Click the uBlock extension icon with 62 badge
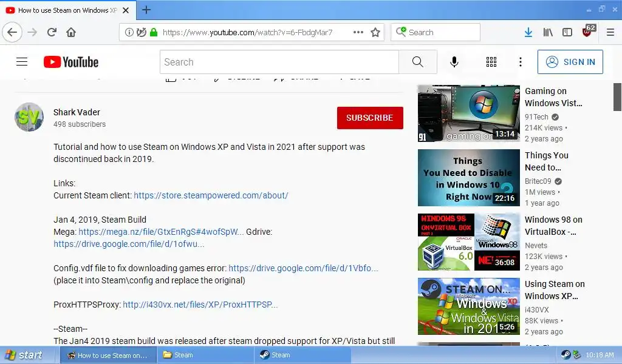Image resolution: width=622 pixels, height=364 pixels. tap(588, 31)
